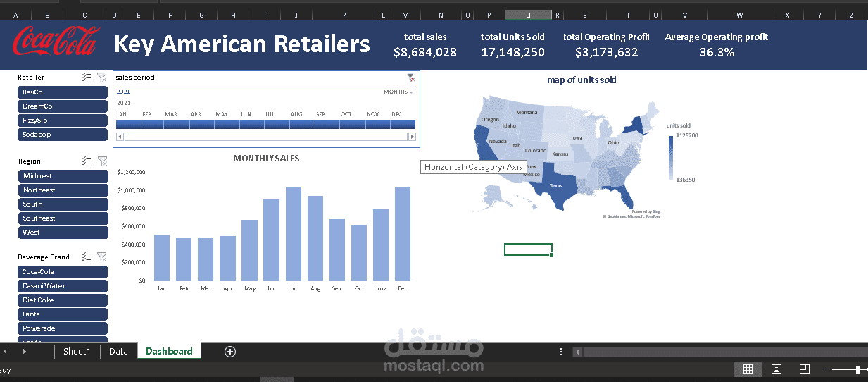This screenshot has height=382, width=868.
Task: Open the Data sheet tab
Action: coord(118,351)
